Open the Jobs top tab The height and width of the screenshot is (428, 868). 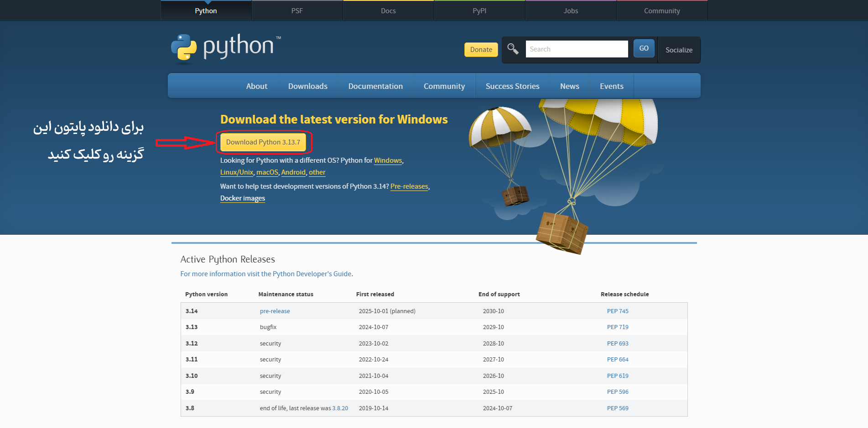(571, 10)
